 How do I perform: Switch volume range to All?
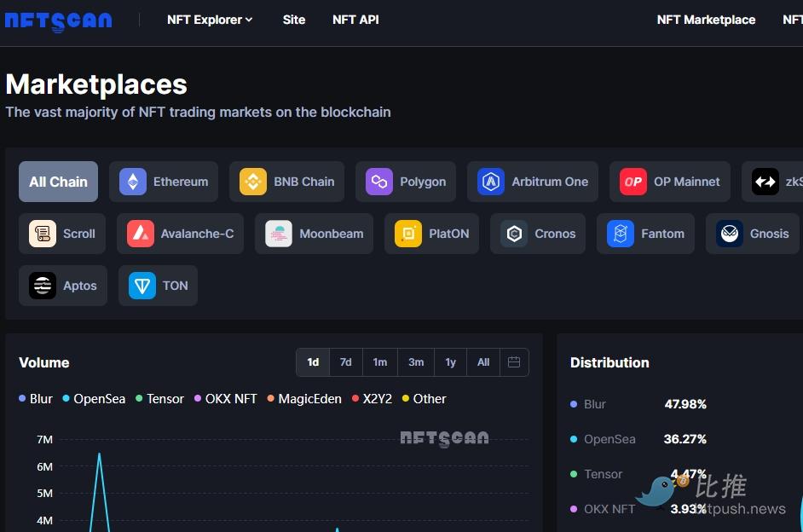click(483, 362)
